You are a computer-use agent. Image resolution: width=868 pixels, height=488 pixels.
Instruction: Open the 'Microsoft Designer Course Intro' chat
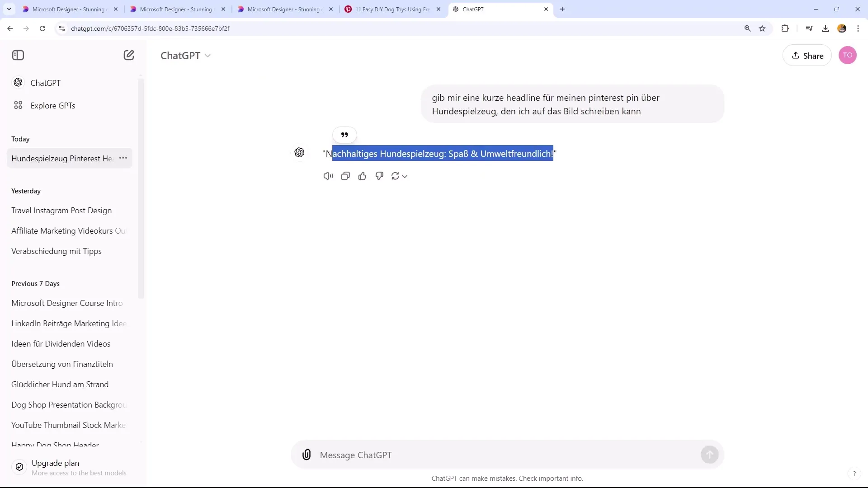click(x=67, y=303)
